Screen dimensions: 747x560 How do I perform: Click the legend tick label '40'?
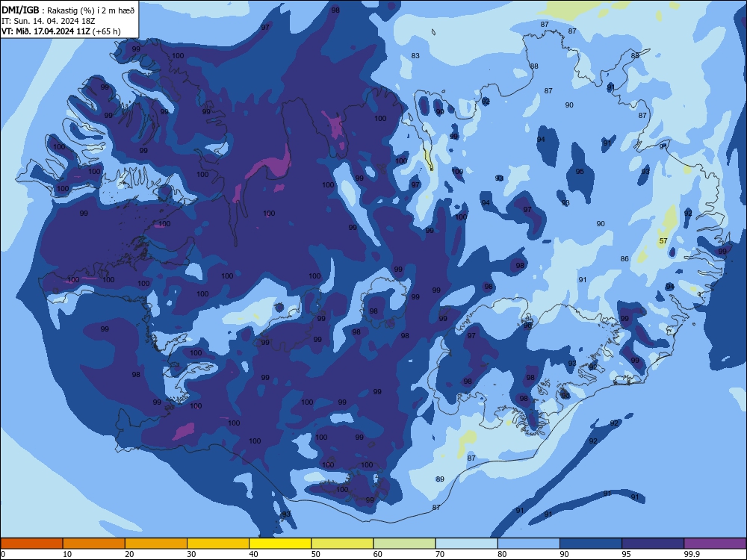coord(253,554)
